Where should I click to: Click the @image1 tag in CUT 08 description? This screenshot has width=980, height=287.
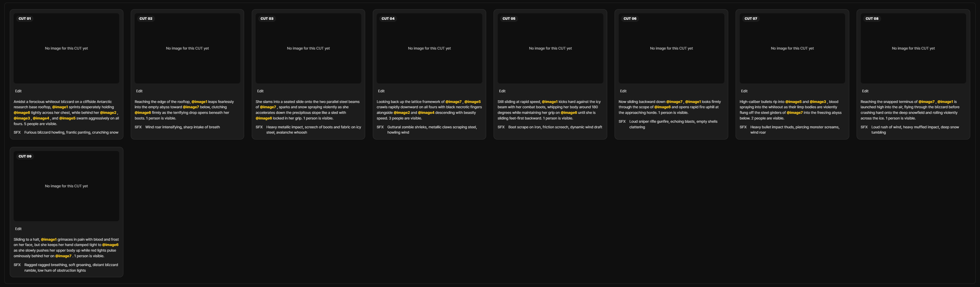click(945, 102)
